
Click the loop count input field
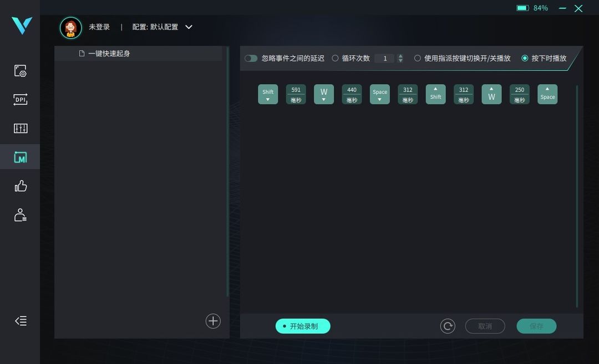click(x=385, y=58)
